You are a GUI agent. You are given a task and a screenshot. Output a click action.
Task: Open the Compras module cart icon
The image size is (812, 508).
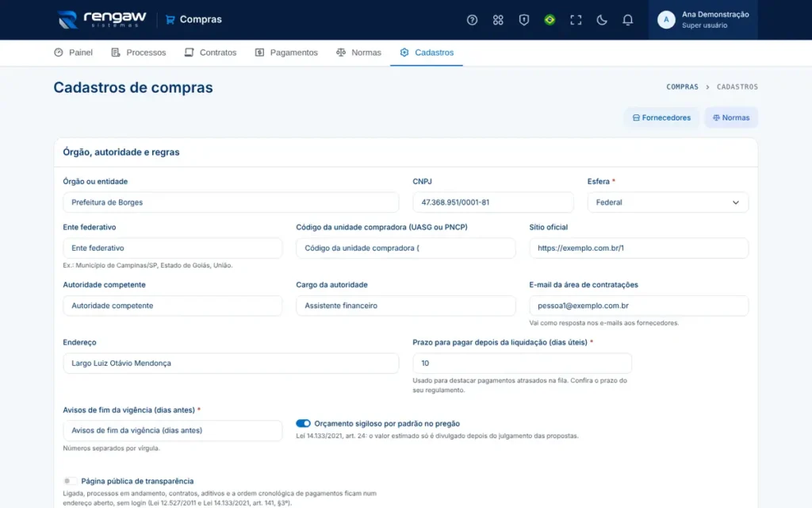tap(170, 20)
